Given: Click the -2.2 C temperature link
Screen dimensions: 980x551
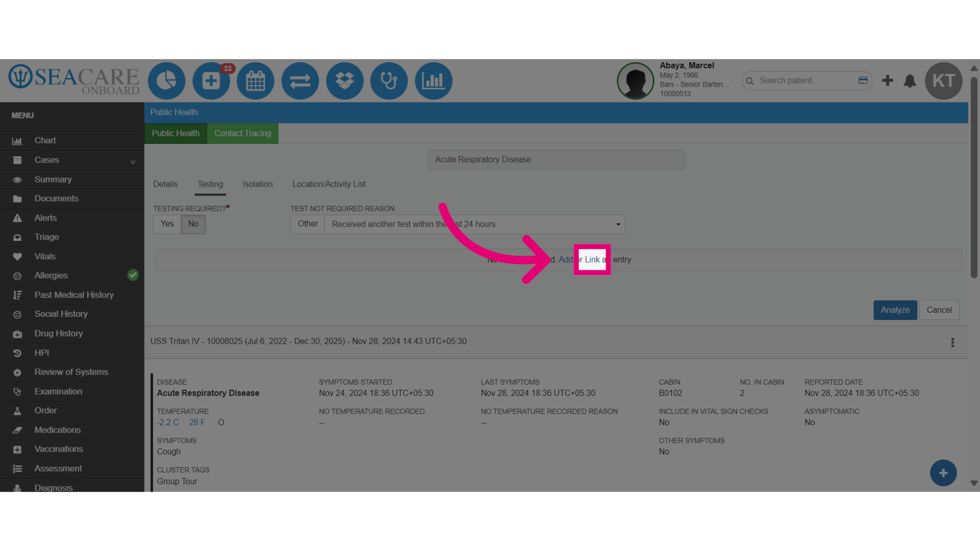Looking at the screenshot, I should [168, 422].
